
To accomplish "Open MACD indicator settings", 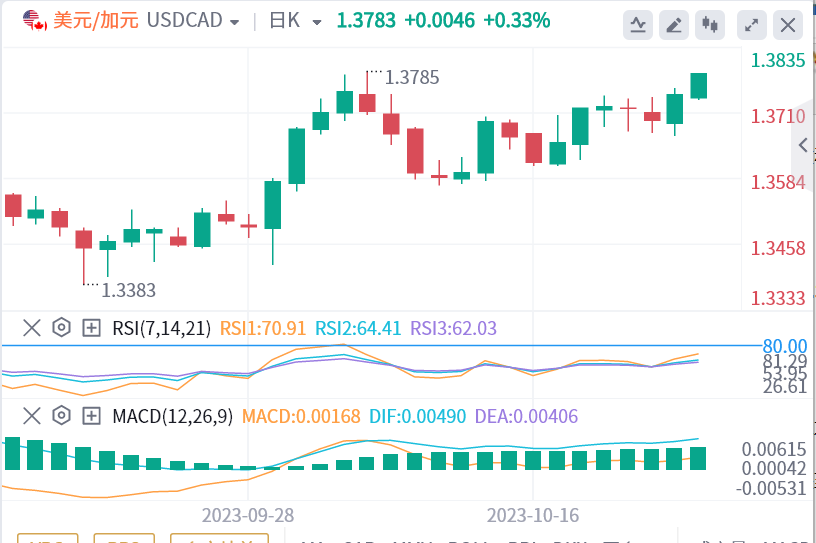I will click(x=62, y=415).
